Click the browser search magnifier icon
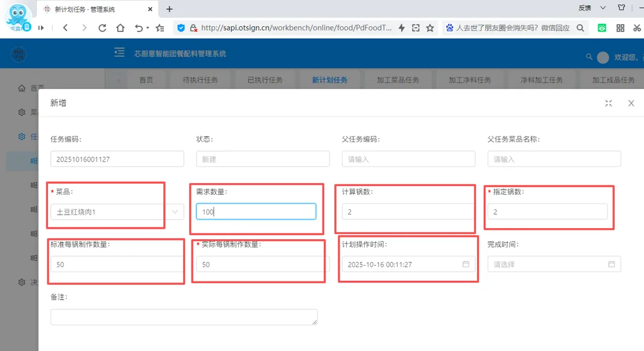Viewport: 644px width, 351px height. [580, 28]
